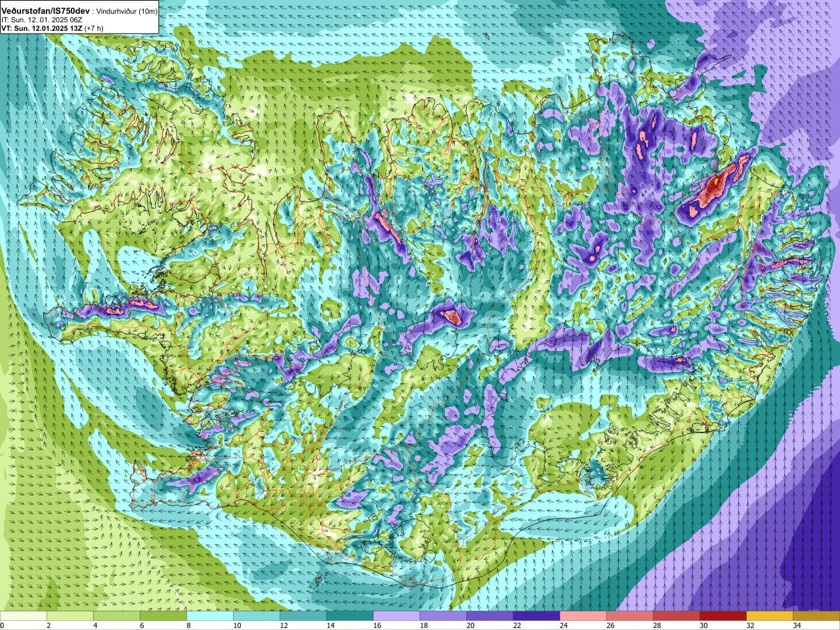Click the dark gold legend swatch above 34

pyautogui.click(x=816, y=616)
